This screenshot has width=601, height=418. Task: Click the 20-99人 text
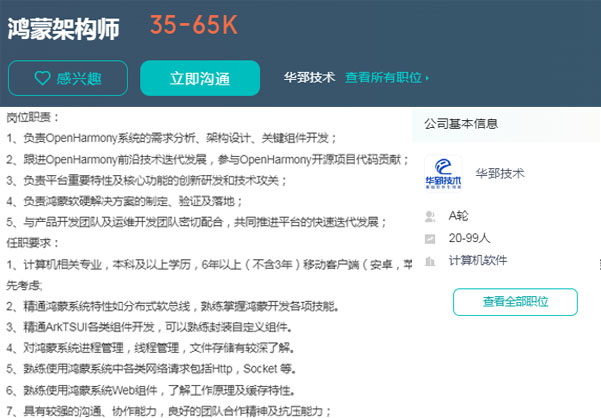pyautogui.click(x=469, y=238)
